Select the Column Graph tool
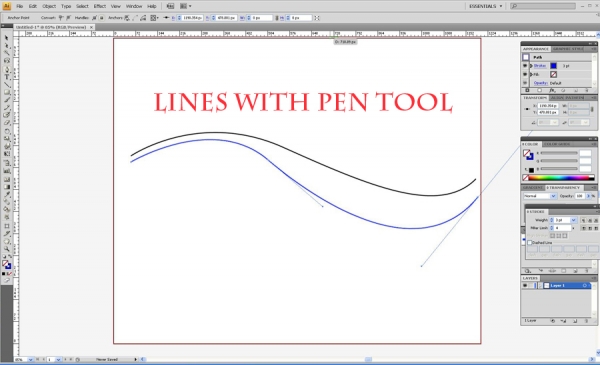 pyautogui.click(x=7, y=171)
